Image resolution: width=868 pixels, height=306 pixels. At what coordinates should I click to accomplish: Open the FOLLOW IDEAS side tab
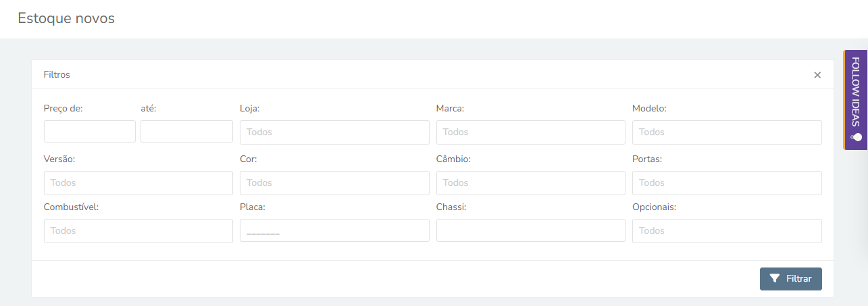pyautogui.click(x=855, y=100)
